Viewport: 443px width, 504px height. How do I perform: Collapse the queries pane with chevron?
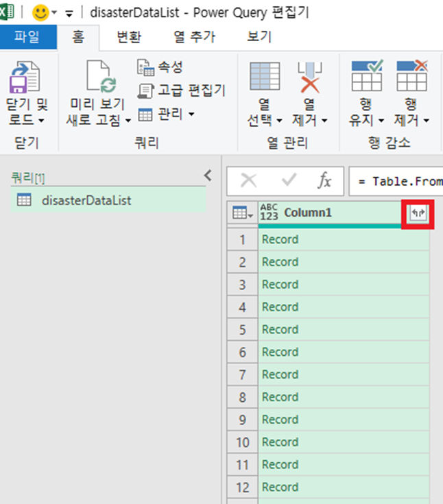click(x=208, y=176)
